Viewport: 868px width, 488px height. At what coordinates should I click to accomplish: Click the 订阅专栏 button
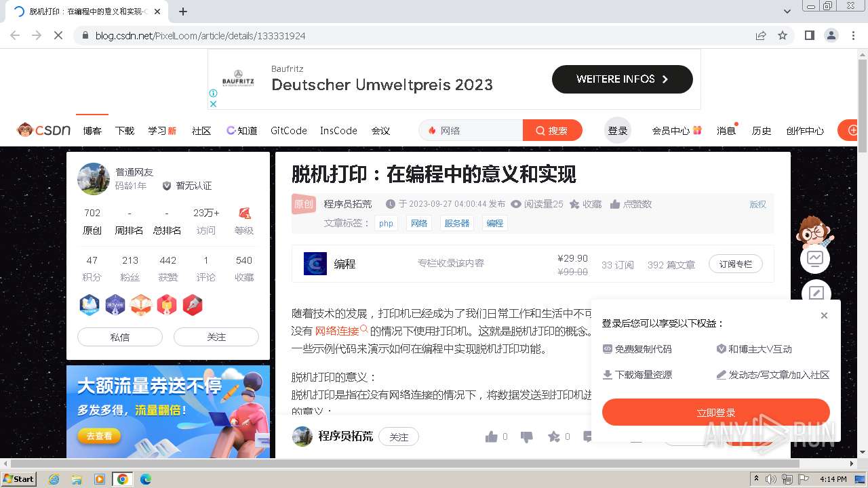click(x=736, y=264)
